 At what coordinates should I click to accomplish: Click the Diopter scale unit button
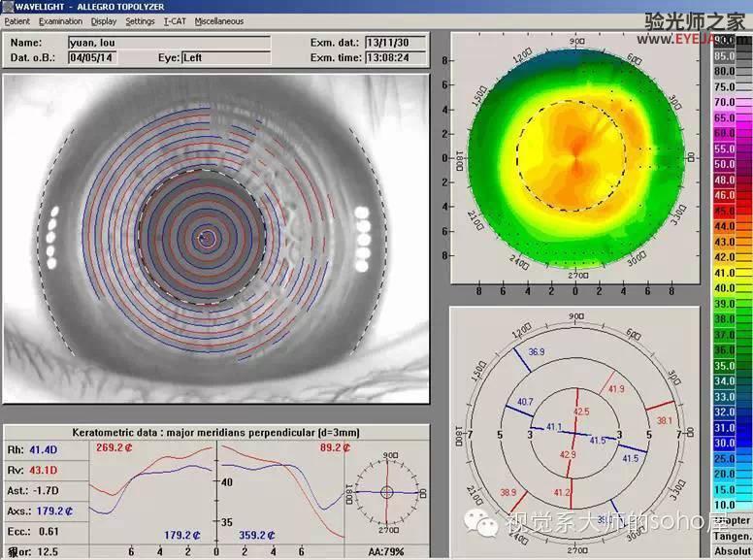pyautogui.click(x=732, y=520)
